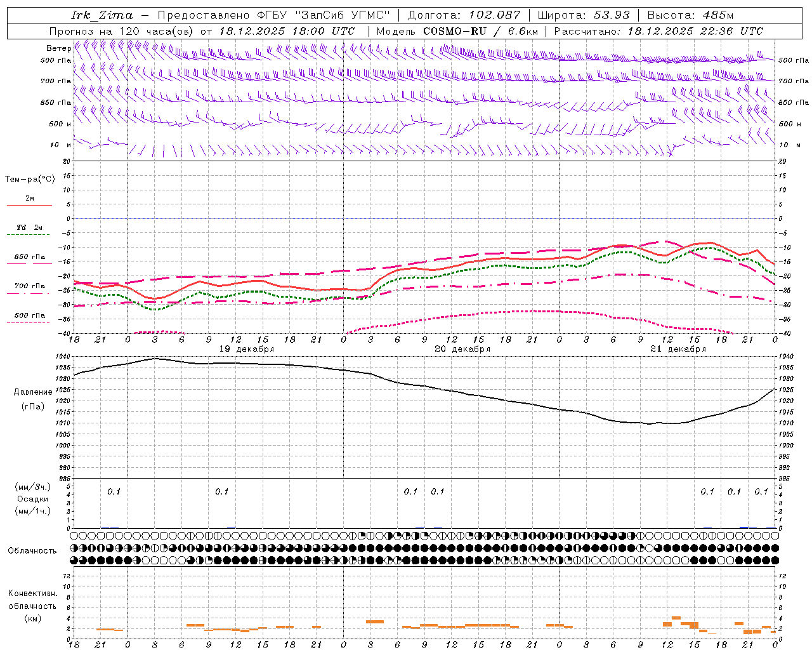812x650 pixels.
Task: Click the Давление pressure panel label
Action: pyautogui.click(x=33, y=392)
